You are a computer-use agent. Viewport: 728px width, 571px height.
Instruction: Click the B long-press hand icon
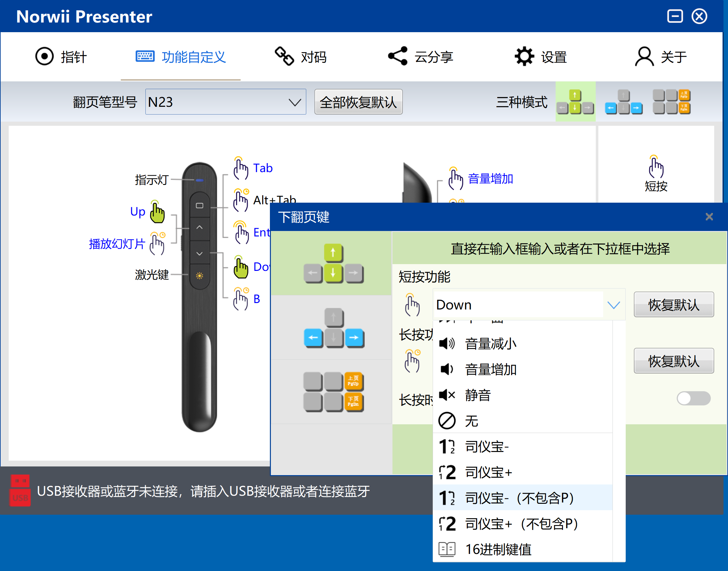point(241,299)
